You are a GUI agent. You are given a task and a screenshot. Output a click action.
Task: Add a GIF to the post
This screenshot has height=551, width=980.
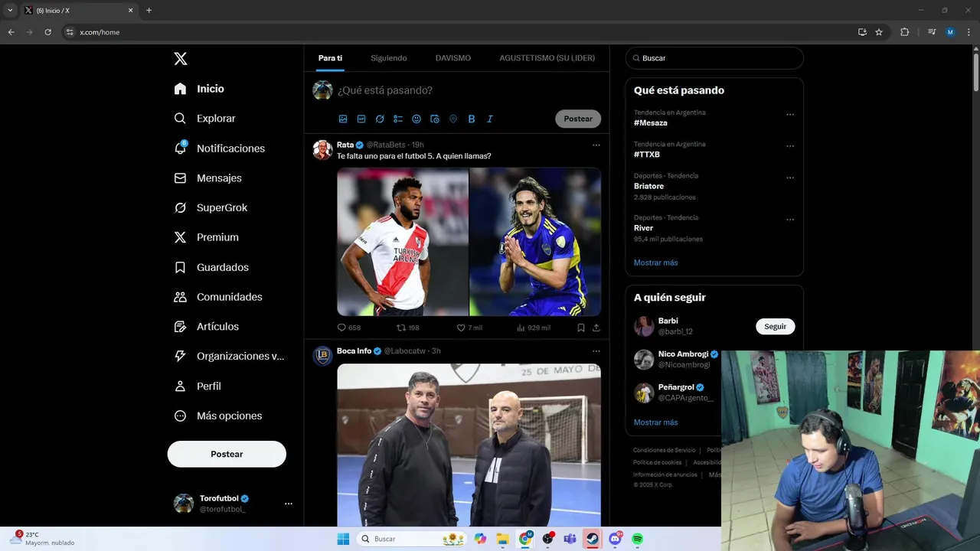point(361,119)
